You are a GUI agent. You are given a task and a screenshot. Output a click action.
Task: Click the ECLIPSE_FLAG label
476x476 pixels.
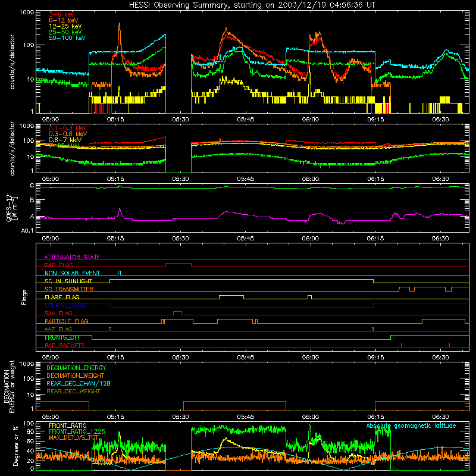click(x=65, y=305)
